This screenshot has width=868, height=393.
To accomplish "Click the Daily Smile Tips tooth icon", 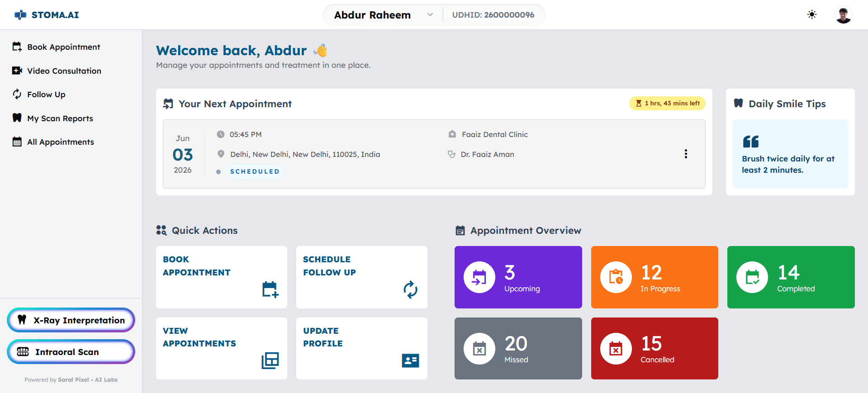I will pos(739,103).
